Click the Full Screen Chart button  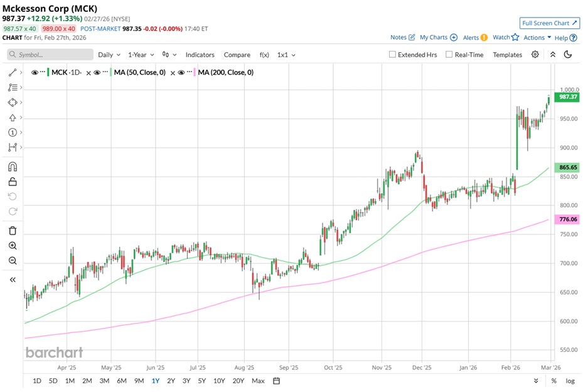click(549, 23)
